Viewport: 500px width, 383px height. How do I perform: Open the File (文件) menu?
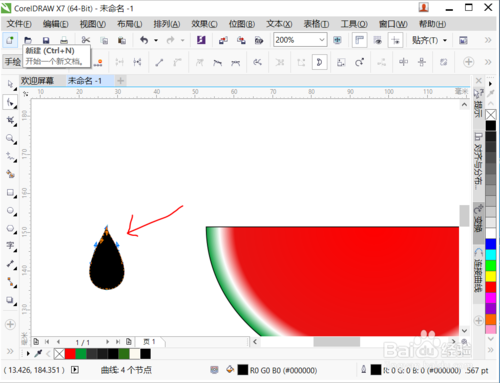19,24
